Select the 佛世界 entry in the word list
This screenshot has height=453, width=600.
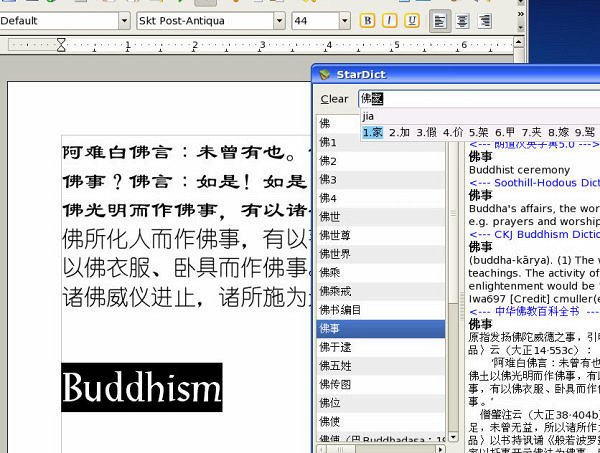[x=381, y=254]
